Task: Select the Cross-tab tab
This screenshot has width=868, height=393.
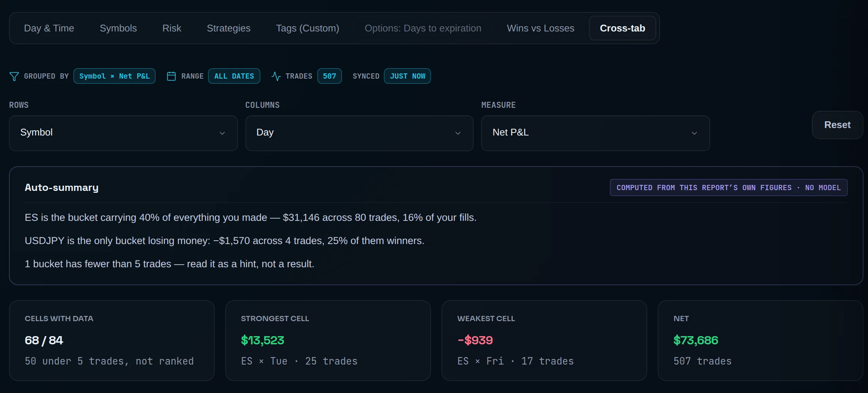Action: click(622, 28)
